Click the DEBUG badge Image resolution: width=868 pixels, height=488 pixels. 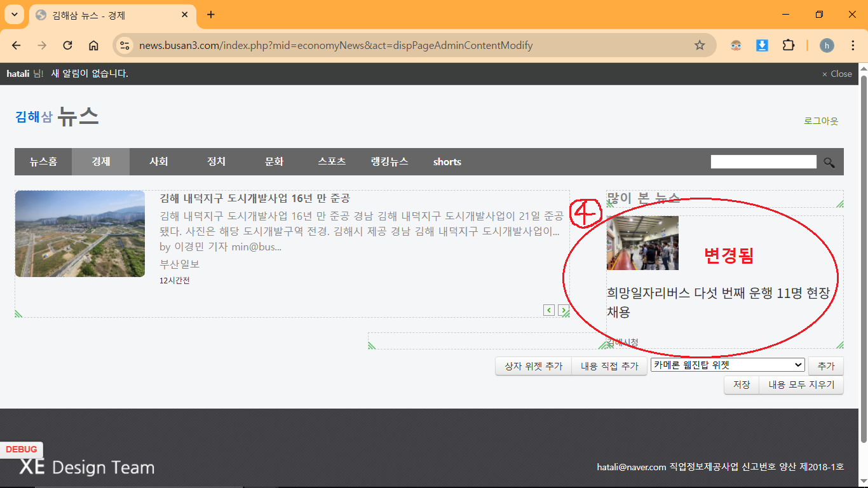click(22, 449)
